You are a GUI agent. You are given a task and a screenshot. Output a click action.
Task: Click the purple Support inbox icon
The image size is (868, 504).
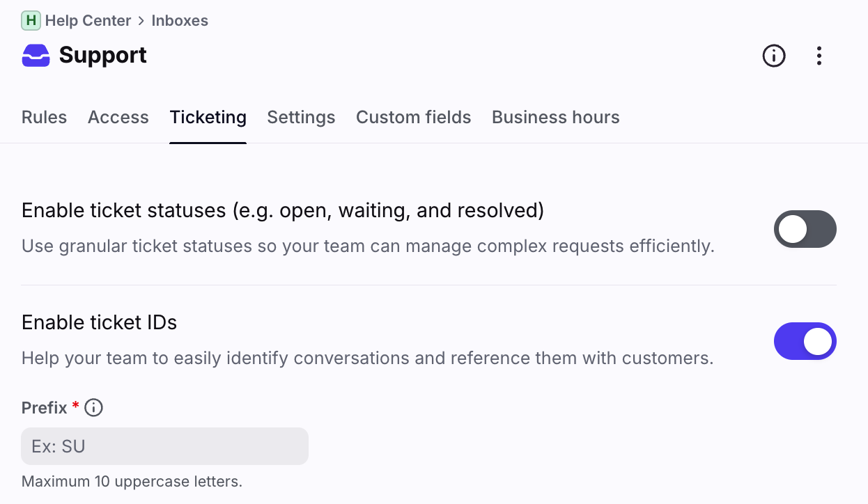pos(36,55)
